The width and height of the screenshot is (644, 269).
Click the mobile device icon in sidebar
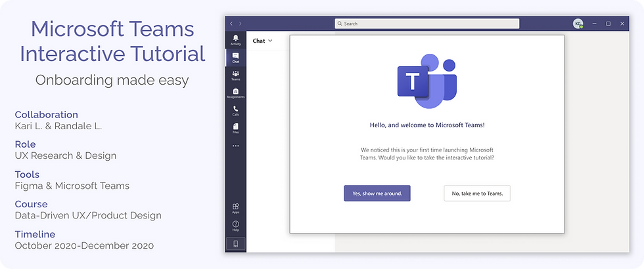[236, 243]
